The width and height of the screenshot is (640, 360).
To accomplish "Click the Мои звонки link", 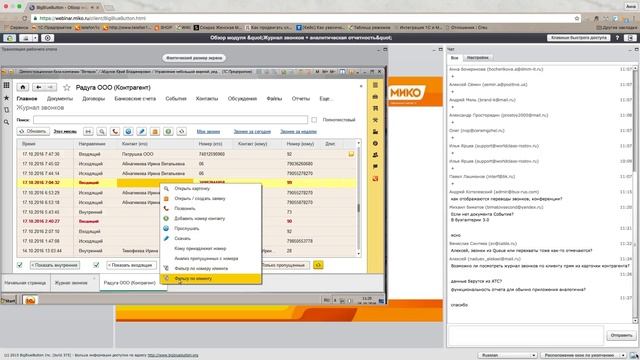I will pyautogui.click(x=208, y=132).
